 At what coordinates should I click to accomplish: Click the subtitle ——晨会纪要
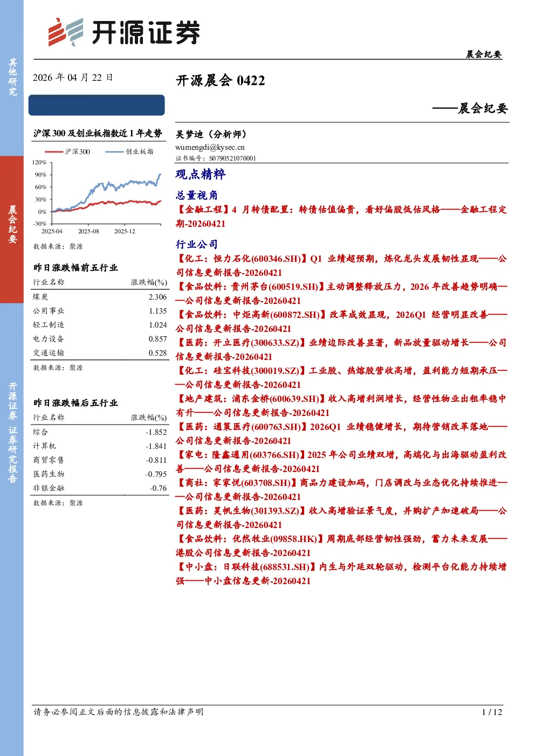tap(470, 108)
